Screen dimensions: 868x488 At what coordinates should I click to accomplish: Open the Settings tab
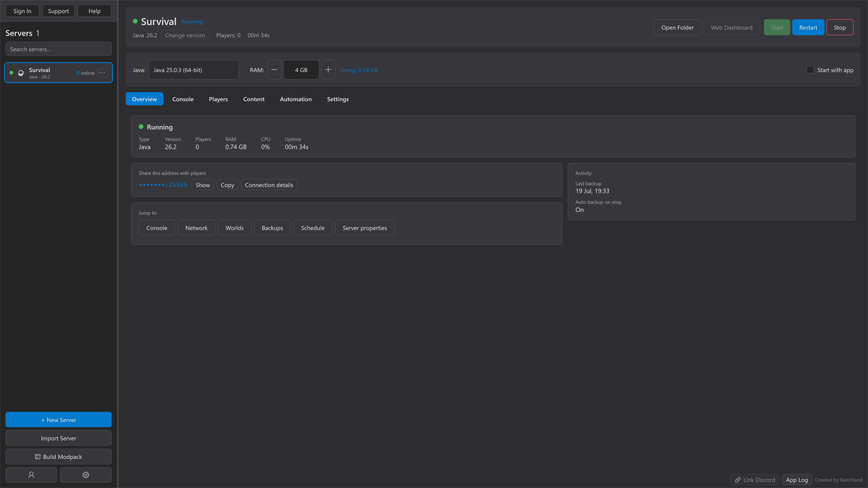click(x=338, y=99)
